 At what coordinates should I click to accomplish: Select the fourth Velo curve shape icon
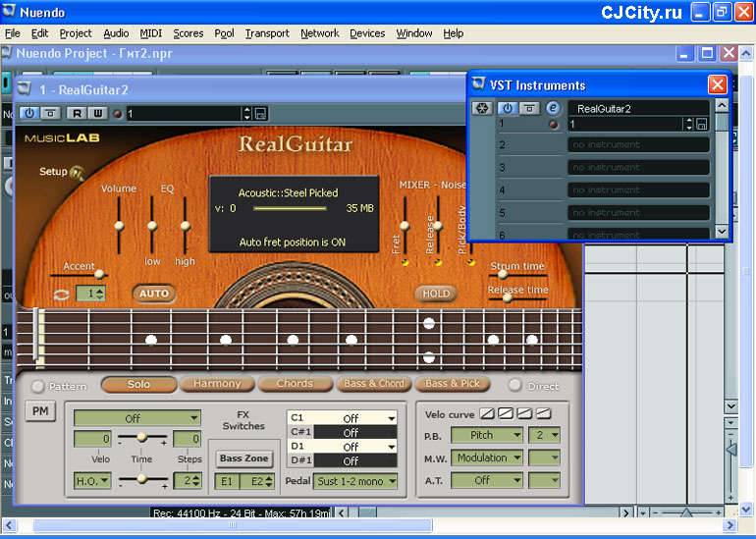click(x=543, y=413)
